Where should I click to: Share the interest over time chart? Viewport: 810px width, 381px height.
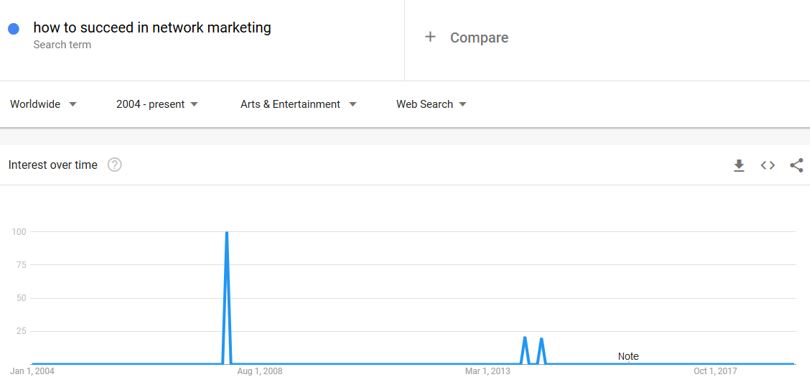tap(797, 165)
